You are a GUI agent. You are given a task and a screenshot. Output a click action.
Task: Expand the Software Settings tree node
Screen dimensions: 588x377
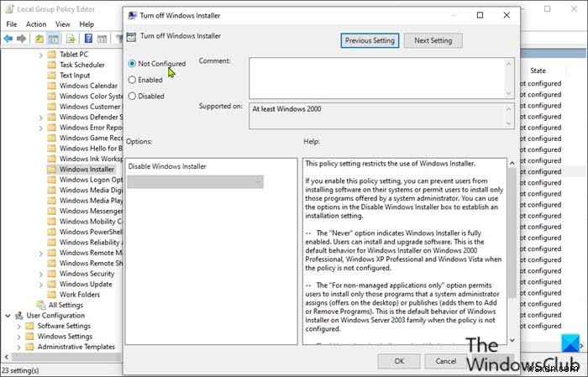[18, 326]
